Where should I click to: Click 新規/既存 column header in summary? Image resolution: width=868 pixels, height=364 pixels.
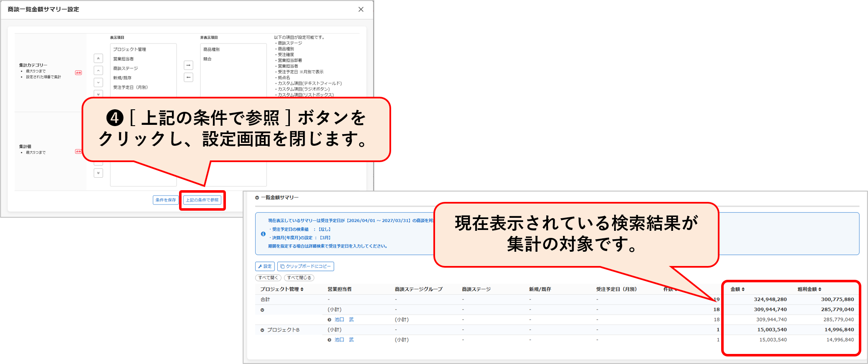pos(540,289)
